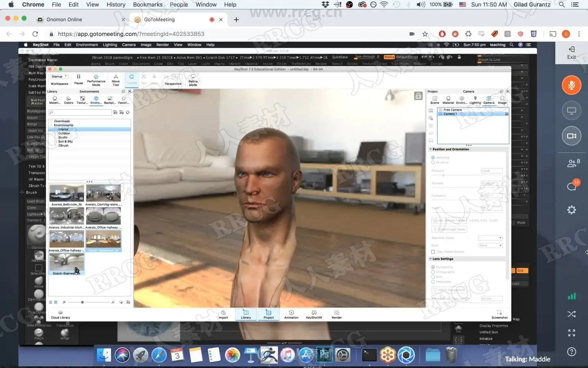Viewport: 588px width, 368px height.
Task: Enable Stay Above Ground checkbox
Action: click(433, 251)
